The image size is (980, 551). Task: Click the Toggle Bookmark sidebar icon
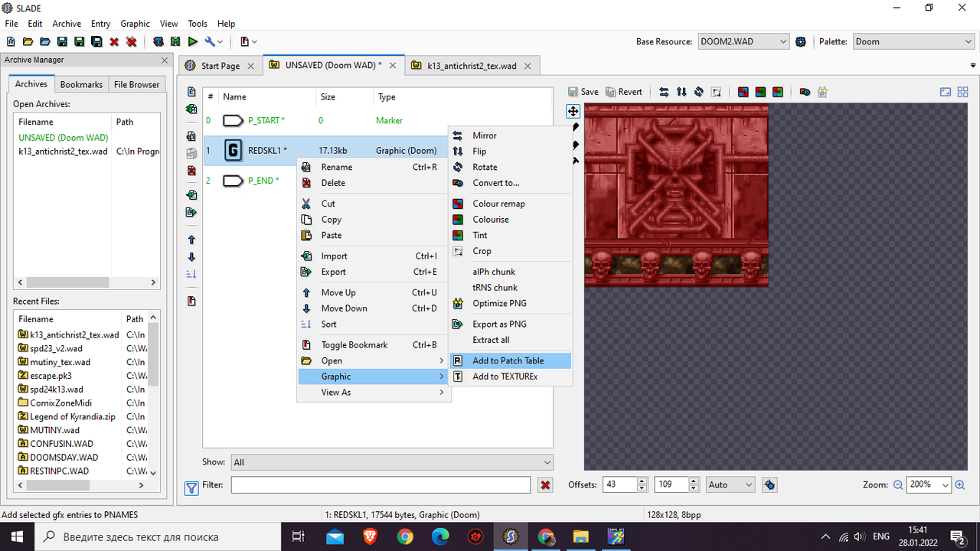click(191, 301)
